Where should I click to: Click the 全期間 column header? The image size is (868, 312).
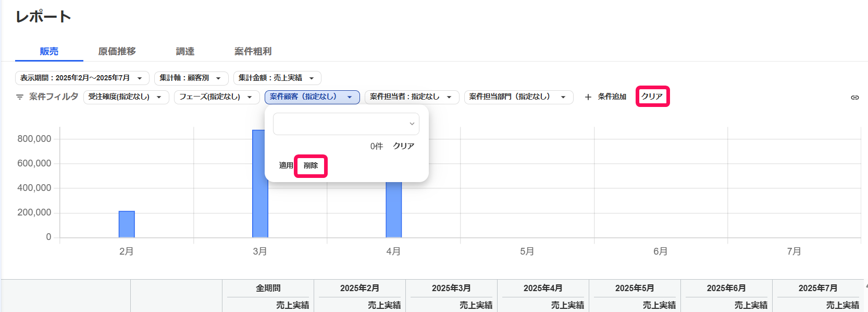(x=268, y=288)
